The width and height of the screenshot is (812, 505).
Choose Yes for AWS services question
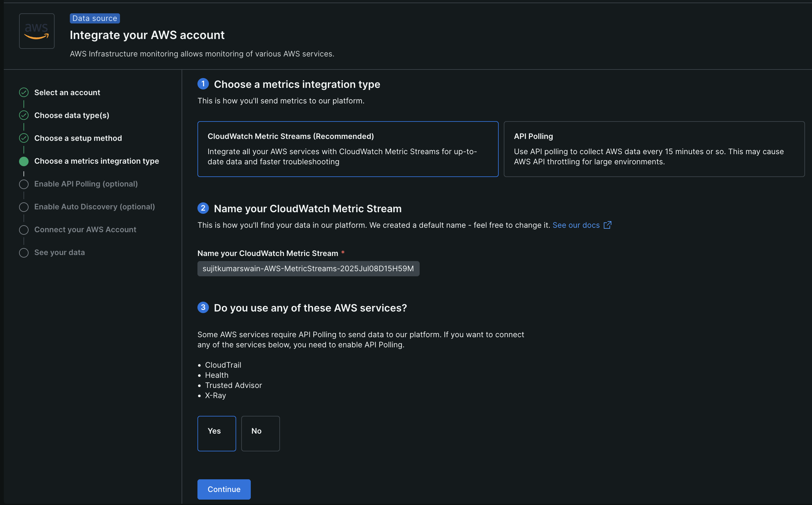click(x=216, y=433)
